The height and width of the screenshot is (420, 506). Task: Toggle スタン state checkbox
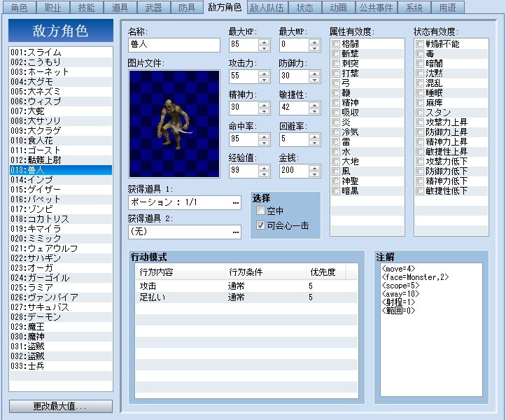coord(420,113)
